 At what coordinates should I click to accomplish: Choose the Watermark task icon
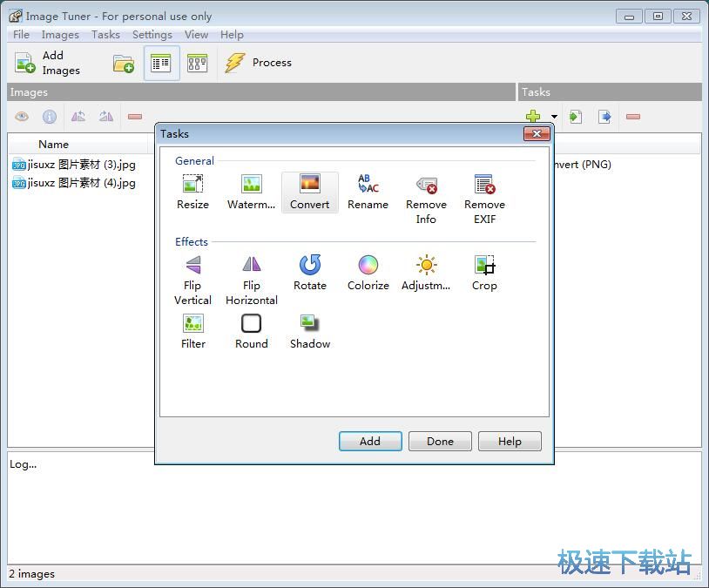click(x=252, y=193)
